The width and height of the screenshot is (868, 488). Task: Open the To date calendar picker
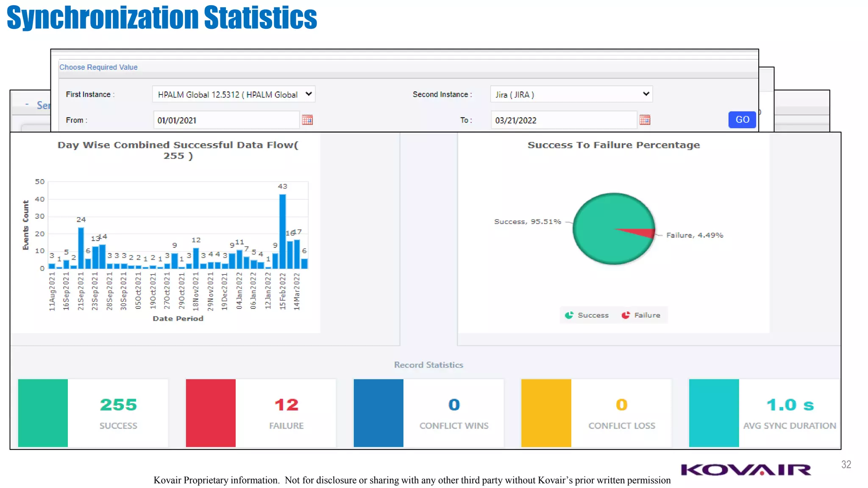(x=645, y=120)
